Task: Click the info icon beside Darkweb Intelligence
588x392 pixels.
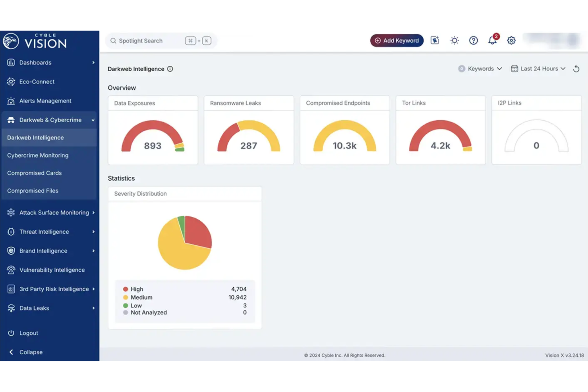Action: click(x=170, y=69)
